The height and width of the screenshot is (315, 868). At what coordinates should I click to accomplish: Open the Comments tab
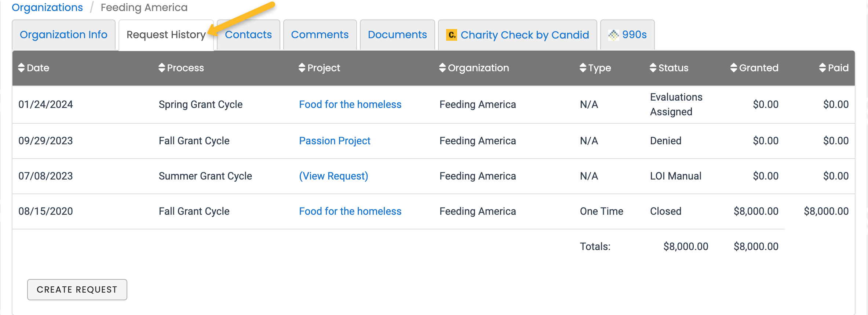320,34
